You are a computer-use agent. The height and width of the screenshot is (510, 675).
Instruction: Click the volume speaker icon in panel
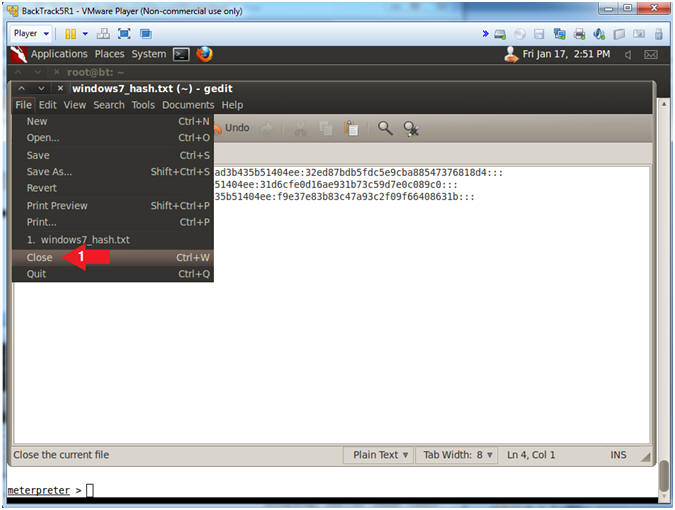(628, 55)
